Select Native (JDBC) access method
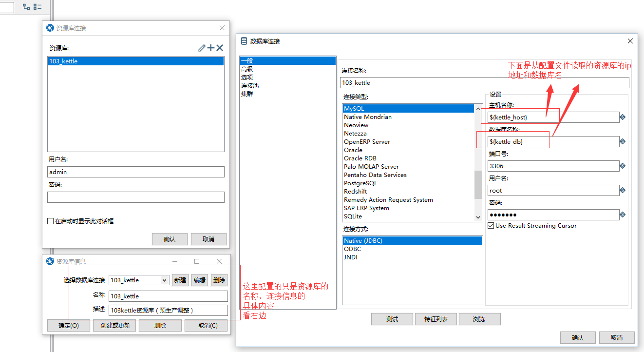The height and width of the screenshot is (352, 644). tap(412, 241)
